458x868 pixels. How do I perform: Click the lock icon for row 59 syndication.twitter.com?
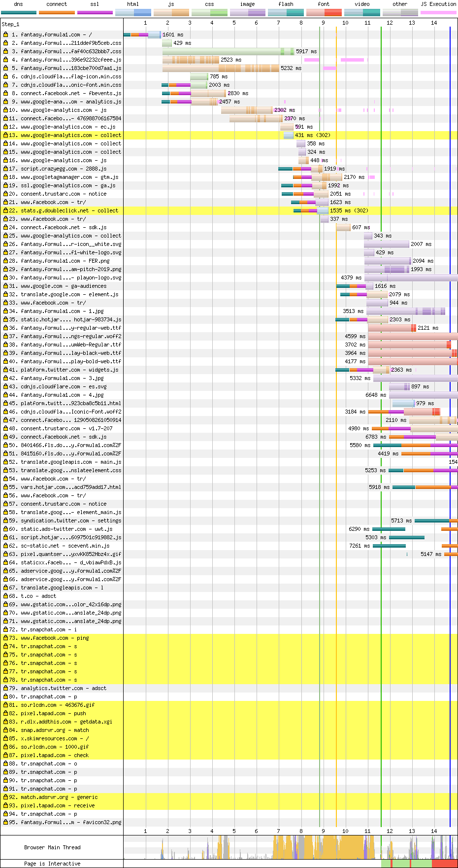pyautogui.click(x=6, y=521)
